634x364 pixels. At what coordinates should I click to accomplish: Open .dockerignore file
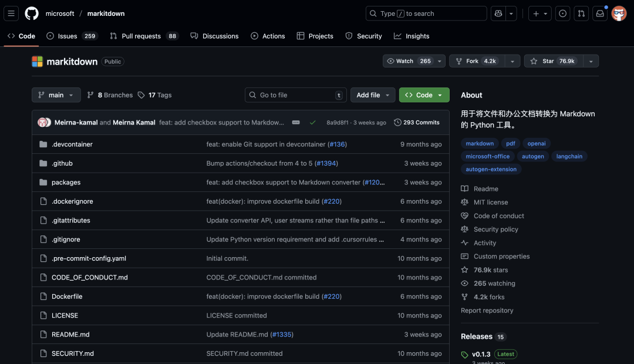click(72, 201)
